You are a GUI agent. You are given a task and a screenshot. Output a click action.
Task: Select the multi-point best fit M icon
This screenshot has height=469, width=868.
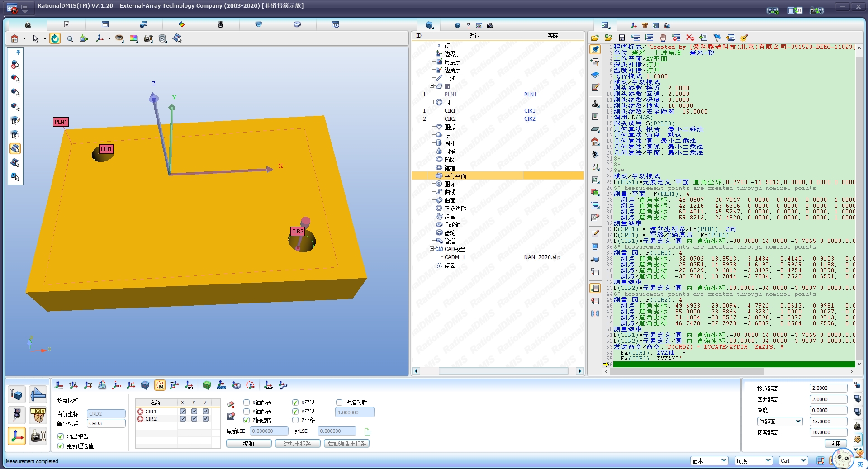pos(160,385)
